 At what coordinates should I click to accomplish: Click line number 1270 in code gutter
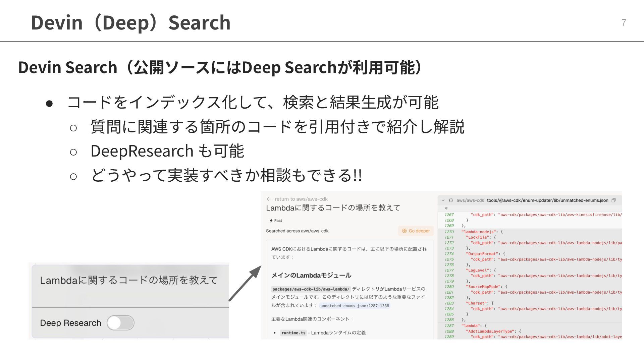coord(449,232)
